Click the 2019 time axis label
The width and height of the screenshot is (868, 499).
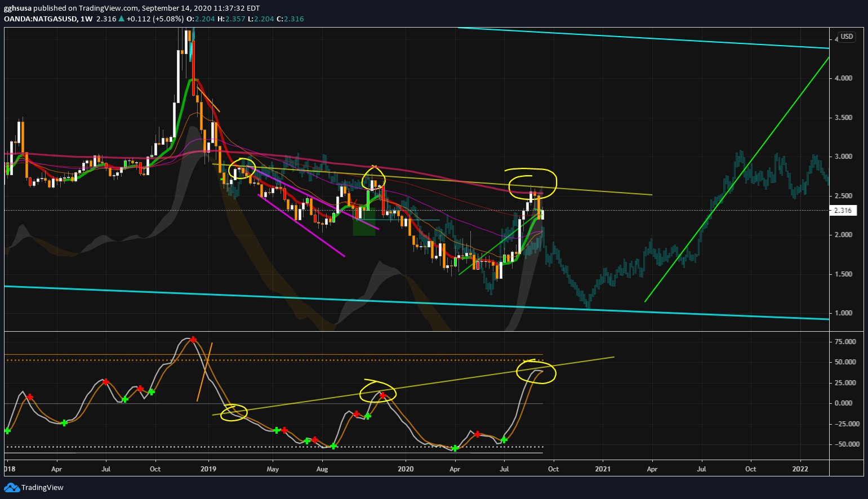click(209, 469)
